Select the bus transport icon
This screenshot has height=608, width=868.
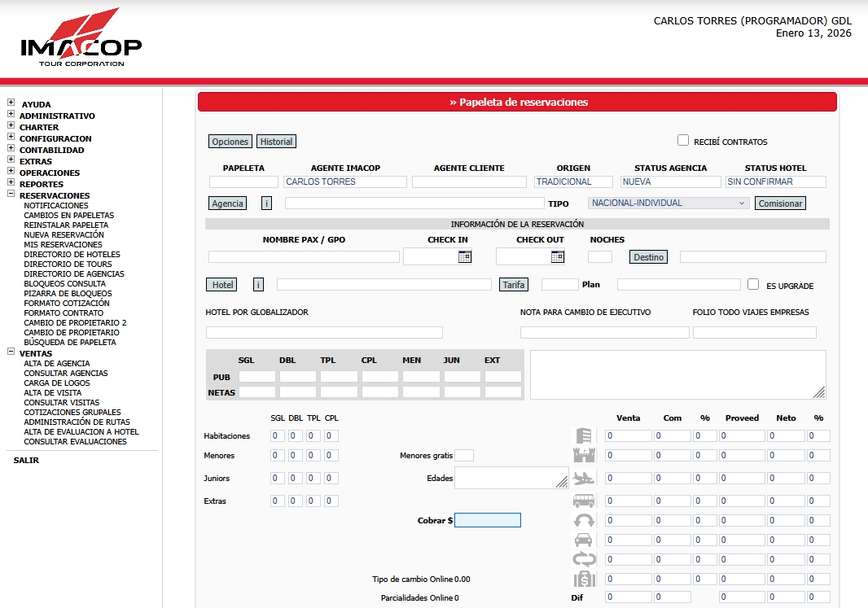pyautogui.click(x=584, y=501)
